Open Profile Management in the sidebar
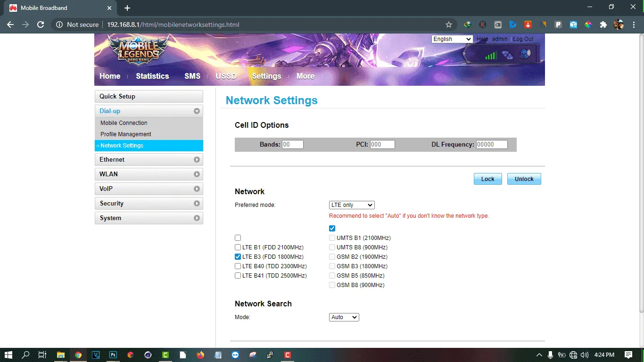644x362 pixels. (x=126, y=134)
